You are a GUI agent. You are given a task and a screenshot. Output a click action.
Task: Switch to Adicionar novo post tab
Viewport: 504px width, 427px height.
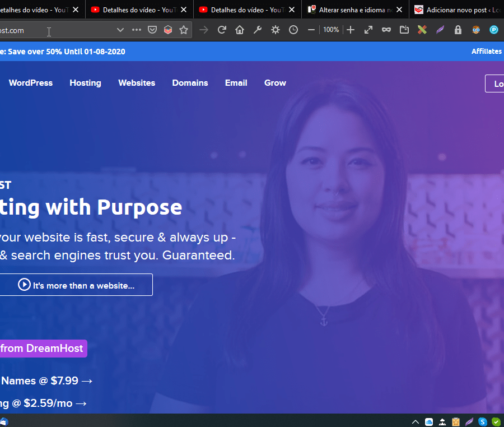[x=457, y=10]
